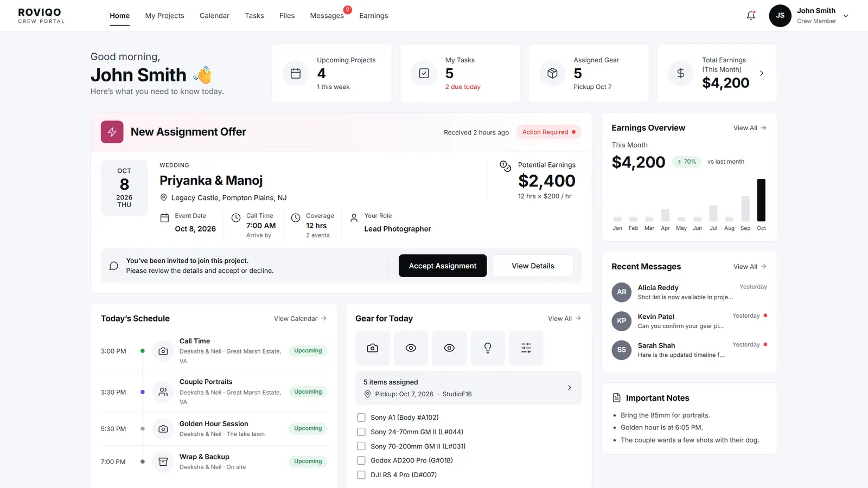Expand the 5 items assigned chevron

point(570,388)
